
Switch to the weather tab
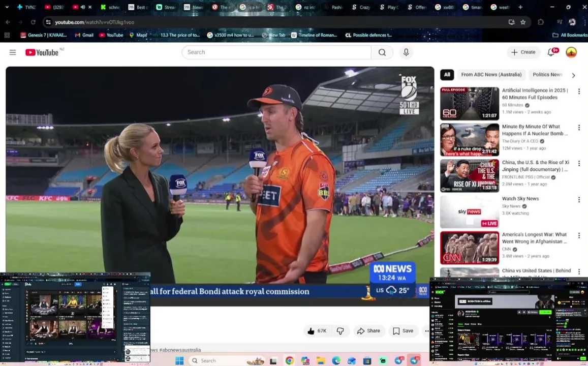tap(500, 7)
